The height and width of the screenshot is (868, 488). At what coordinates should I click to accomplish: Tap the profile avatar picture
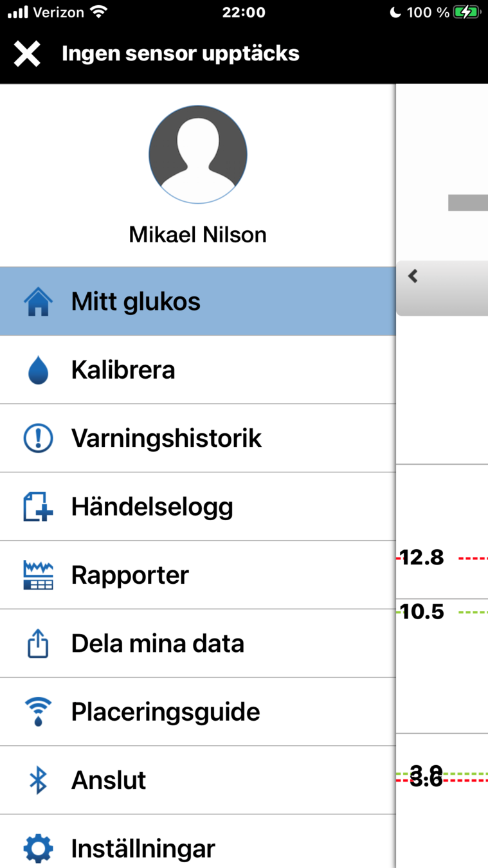click(x=198, y=155)
